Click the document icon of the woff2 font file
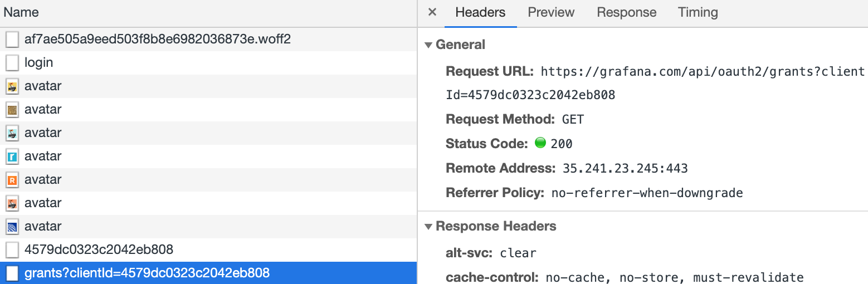Screen dimensions: 868x284 coord(12,40)
